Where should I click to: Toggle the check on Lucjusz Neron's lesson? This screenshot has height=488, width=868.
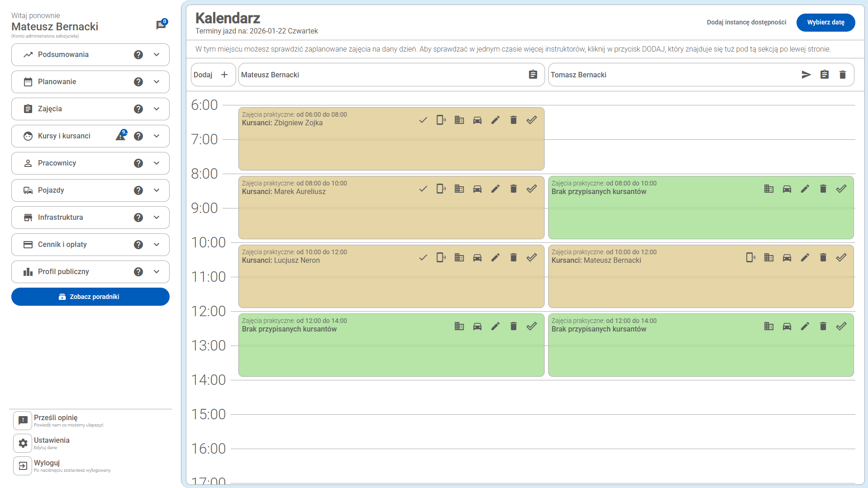click(x=423, y=257)
